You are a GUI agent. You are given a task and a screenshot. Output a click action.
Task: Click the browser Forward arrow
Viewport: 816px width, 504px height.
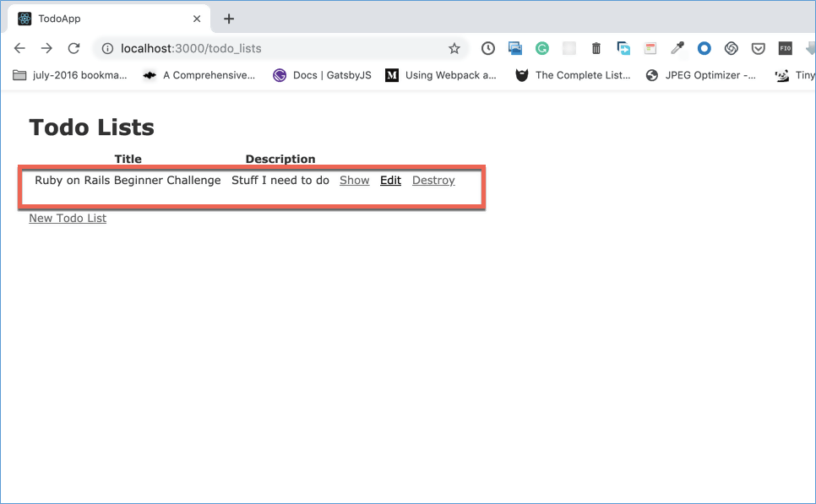coord(46,48)
